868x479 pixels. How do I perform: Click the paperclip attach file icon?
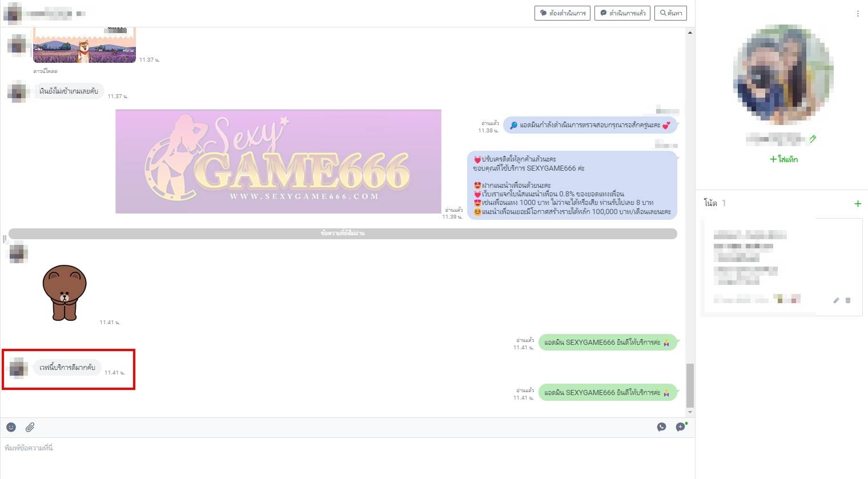(30, 427)
